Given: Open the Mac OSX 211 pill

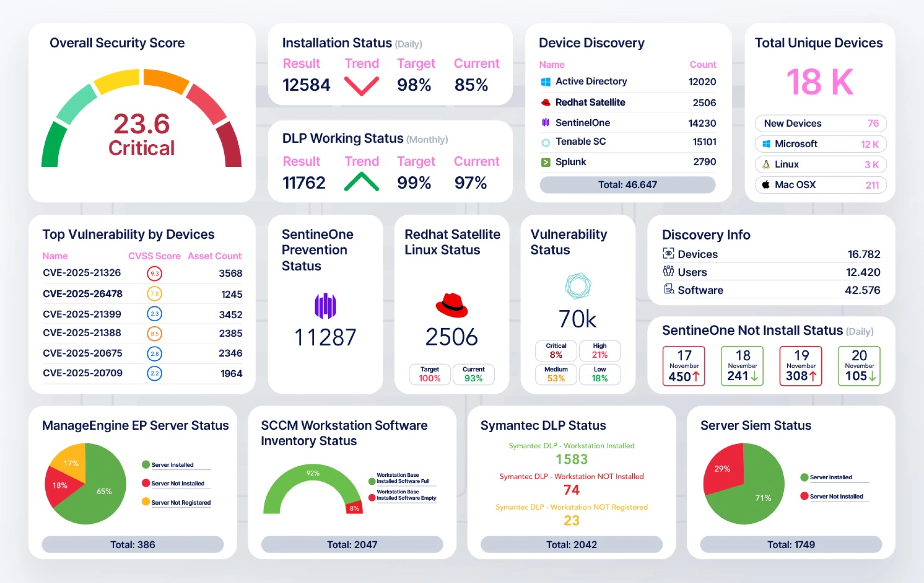Looking at the screenshot, I should pos(820,185).
